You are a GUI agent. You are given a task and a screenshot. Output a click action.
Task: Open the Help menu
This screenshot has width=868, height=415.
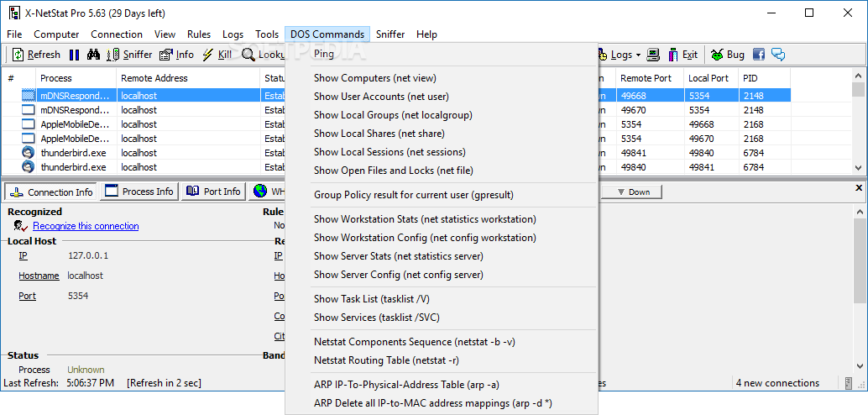(x=426, y=34)
